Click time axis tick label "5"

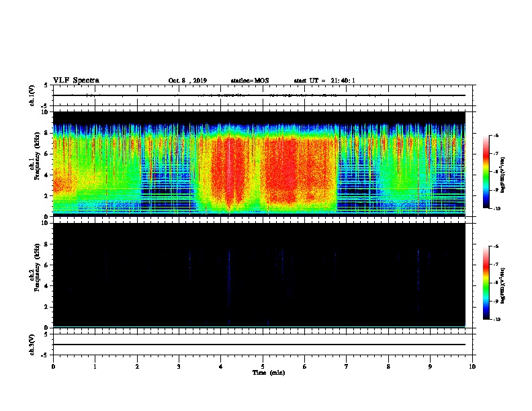coord(263,367)
